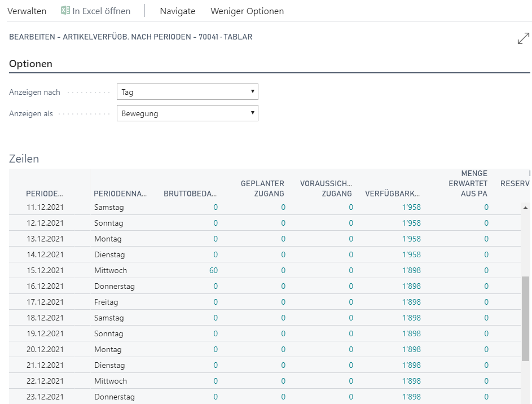Open the Anzeigen nach dropdown
This screenshot has width=532, height=404.
(187, 92)
